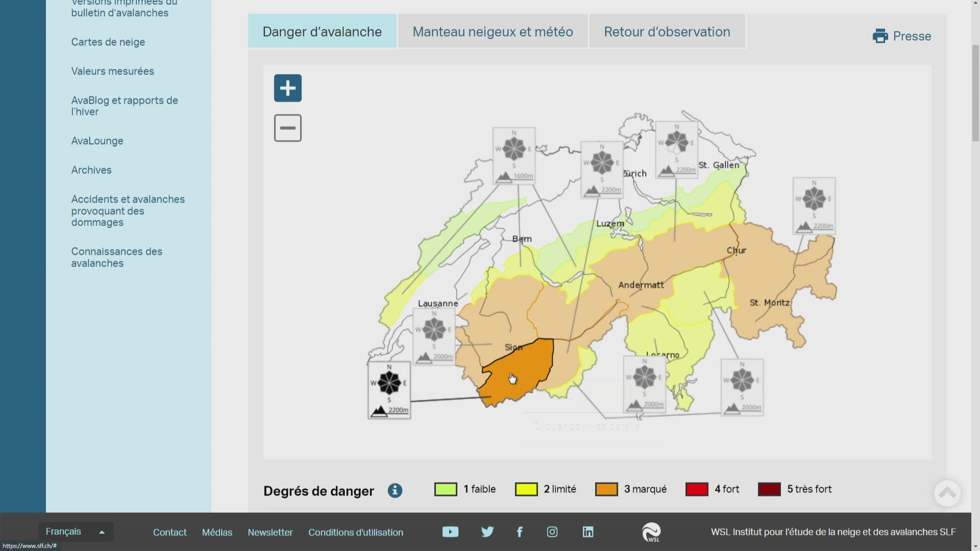Image resolution: width=980 pixels, height=551 pixels.
Task: Open the SLF YouTube channel
Action: [x=450, y=532]
